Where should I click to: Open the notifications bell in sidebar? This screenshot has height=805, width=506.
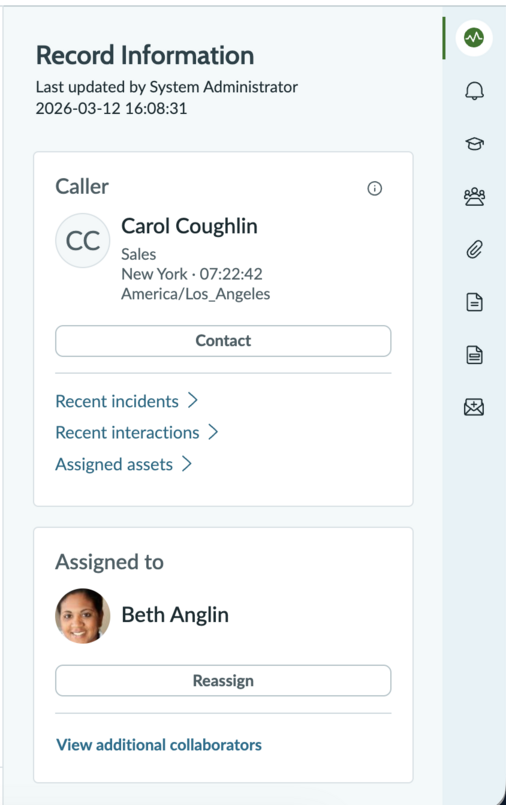(474, 91)
